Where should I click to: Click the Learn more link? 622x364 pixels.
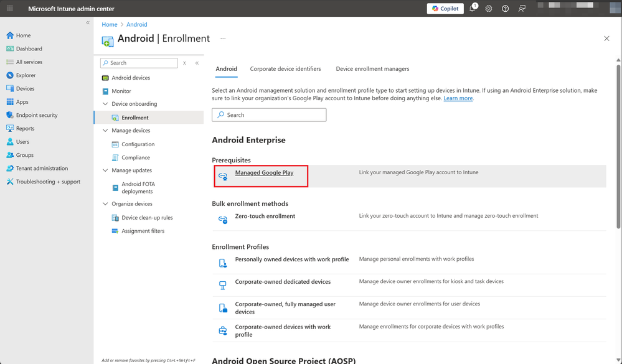[458, 98]
